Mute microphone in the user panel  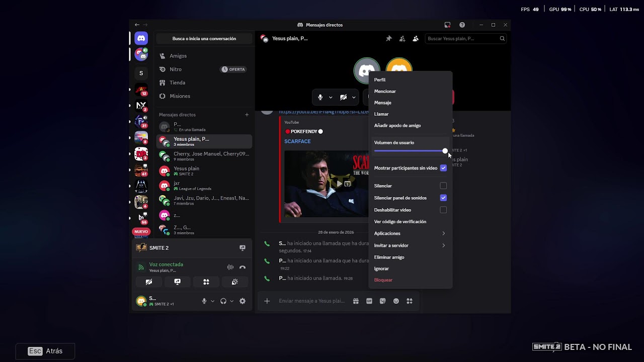click(204, 301)
